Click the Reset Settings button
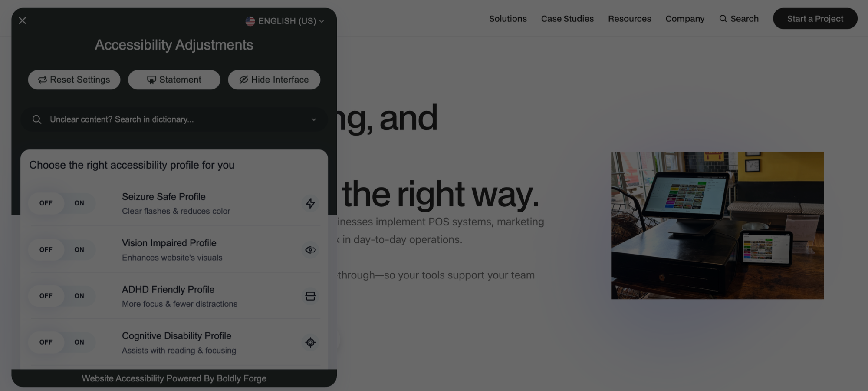Screen dimensions: 868x391 point(74,80)
